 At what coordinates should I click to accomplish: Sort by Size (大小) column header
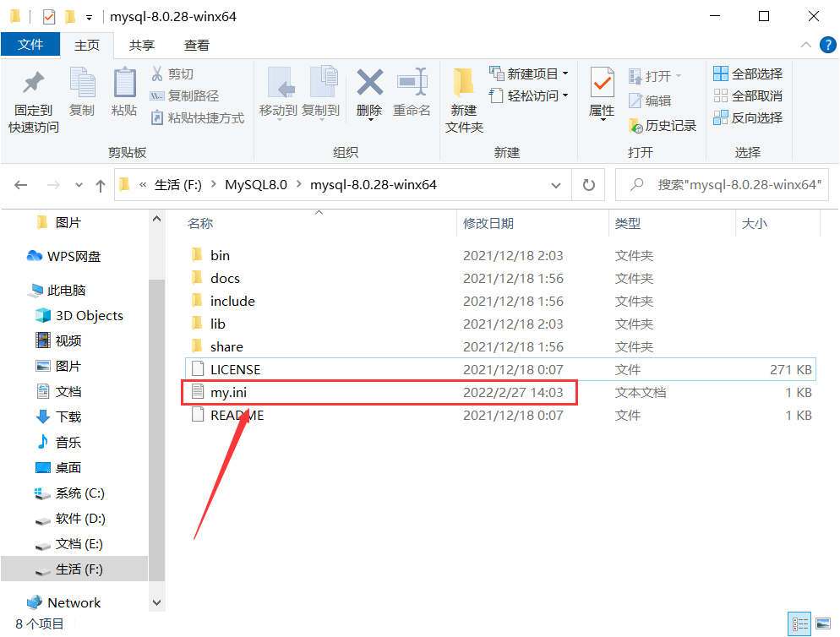point(755,223)
